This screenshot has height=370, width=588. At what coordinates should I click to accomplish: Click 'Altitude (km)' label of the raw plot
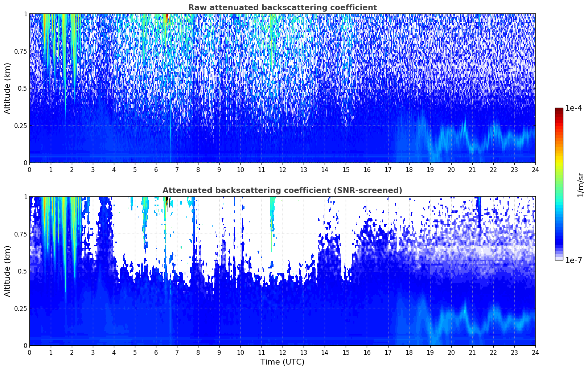[8, 88]
